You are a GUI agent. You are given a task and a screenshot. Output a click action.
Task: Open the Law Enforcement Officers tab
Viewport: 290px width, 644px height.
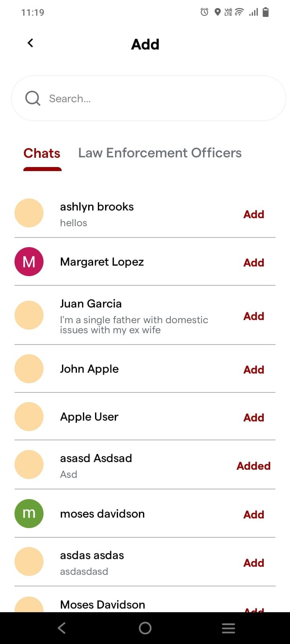pyautogui.click(x=159, y=153)
